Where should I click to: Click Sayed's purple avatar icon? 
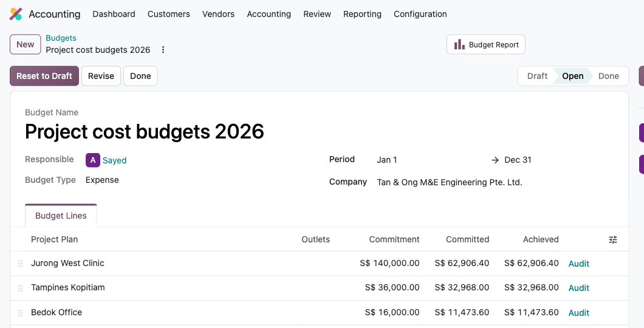(93, 160)
